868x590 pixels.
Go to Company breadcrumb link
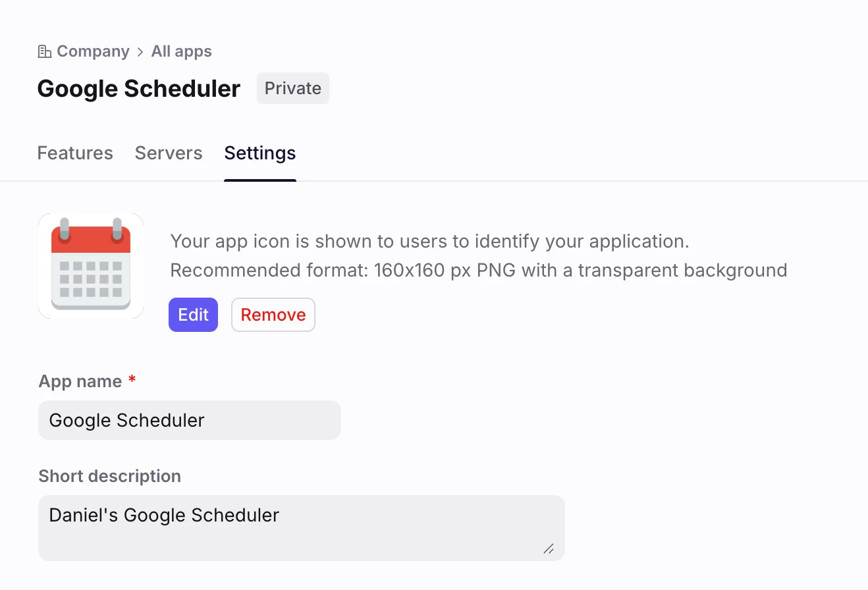tap(93, 51)
